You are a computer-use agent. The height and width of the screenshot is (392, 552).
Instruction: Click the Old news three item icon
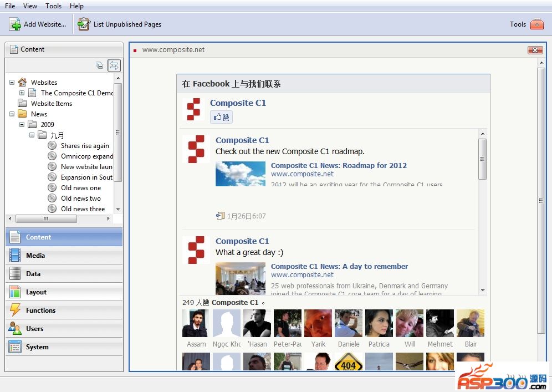click(52, 208)
